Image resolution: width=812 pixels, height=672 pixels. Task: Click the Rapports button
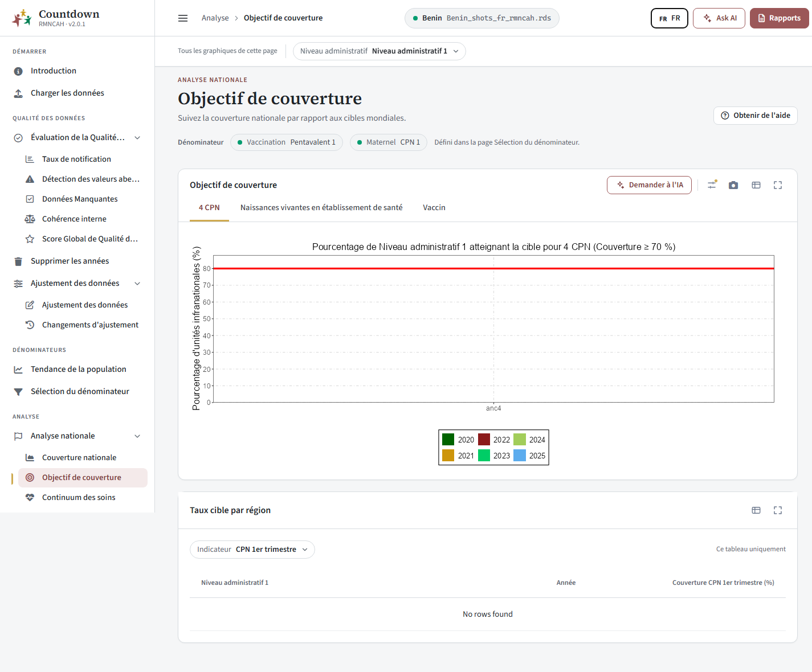(x=779, y=18)
